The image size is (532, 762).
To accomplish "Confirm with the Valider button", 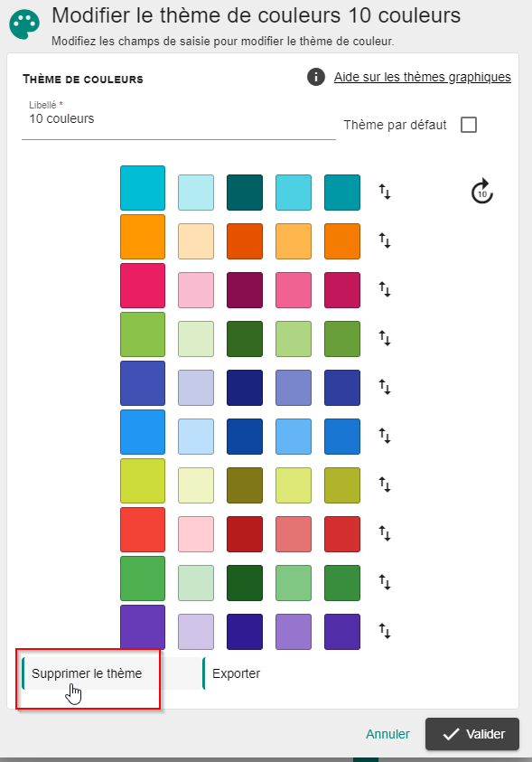I will coord(472,734).
